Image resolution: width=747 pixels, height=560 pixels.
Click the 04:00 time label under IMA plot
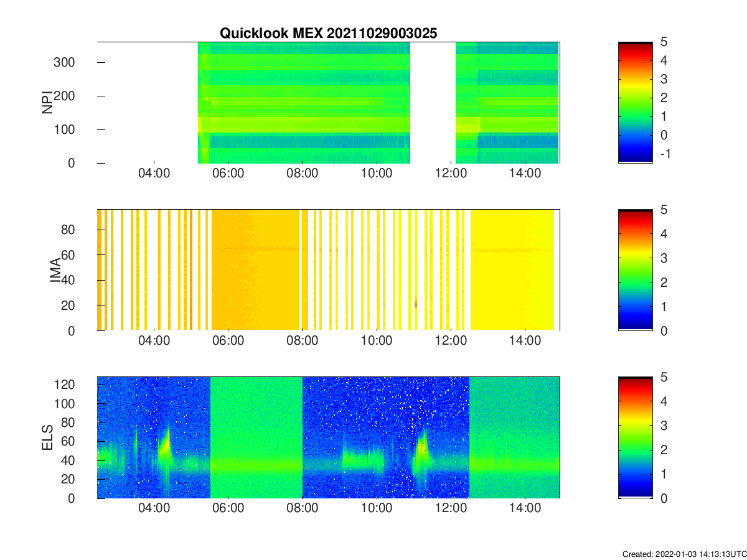click(x=154, y=342)
